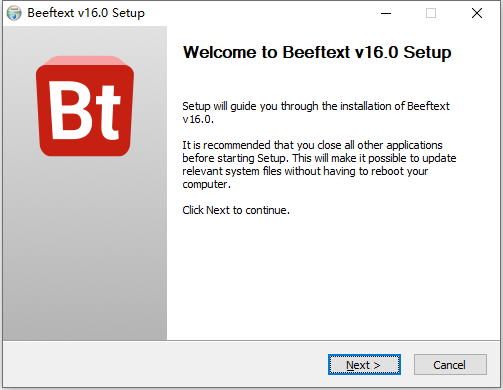This screenshot has height=390, width=503.
Task: Click the 'Beeftext v16.0 Setup' title bar text
Action: coord(86,13)
